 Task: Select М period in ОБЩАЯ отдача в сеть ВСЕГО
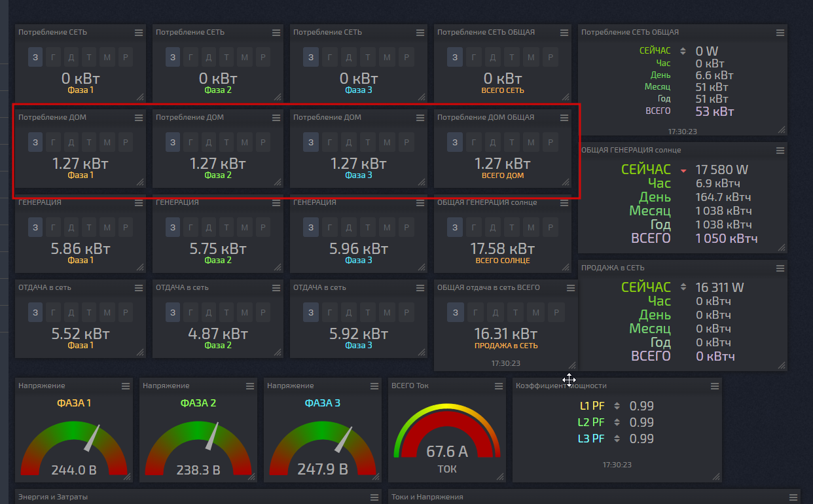click(x=536, y=312)
